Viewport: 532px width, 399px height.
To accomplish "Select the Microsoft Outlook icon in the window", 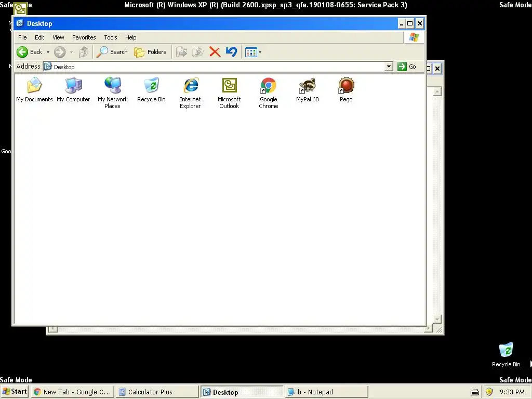I will coord(229,93).
